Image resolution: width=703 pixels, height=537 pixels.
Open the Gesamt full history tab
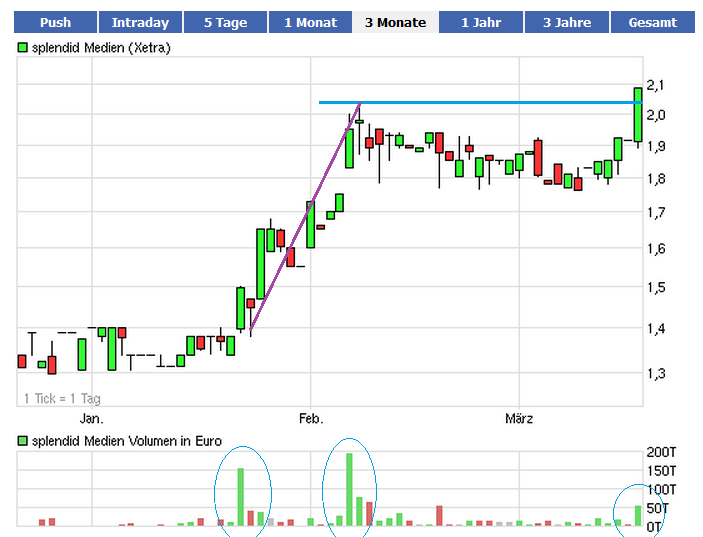pos(652,22)
